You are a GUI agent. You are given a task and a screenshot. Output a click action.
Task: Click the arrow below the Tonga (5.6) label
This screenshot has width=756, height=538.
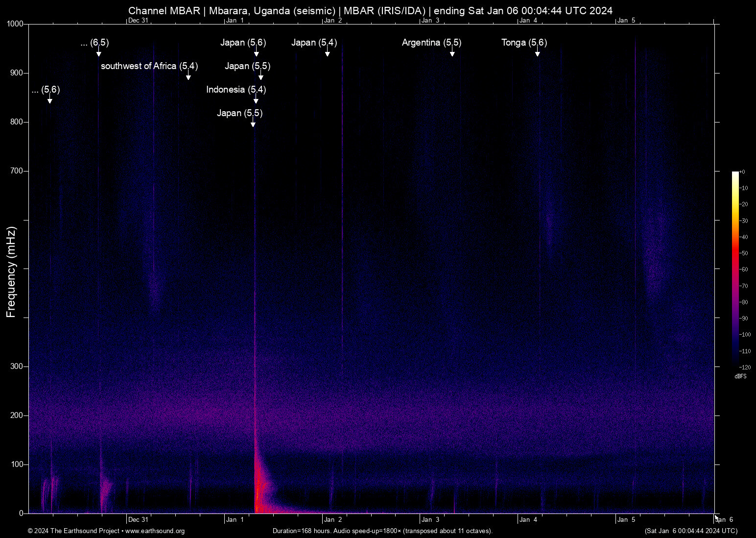tap(537, 52)
